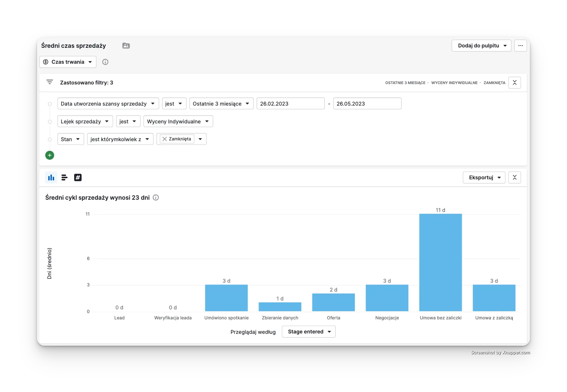Open the Data utworzenia szansy sprzedaży dropdown
The height and width of the screenshot is (392, 567).
click(108, 103)
